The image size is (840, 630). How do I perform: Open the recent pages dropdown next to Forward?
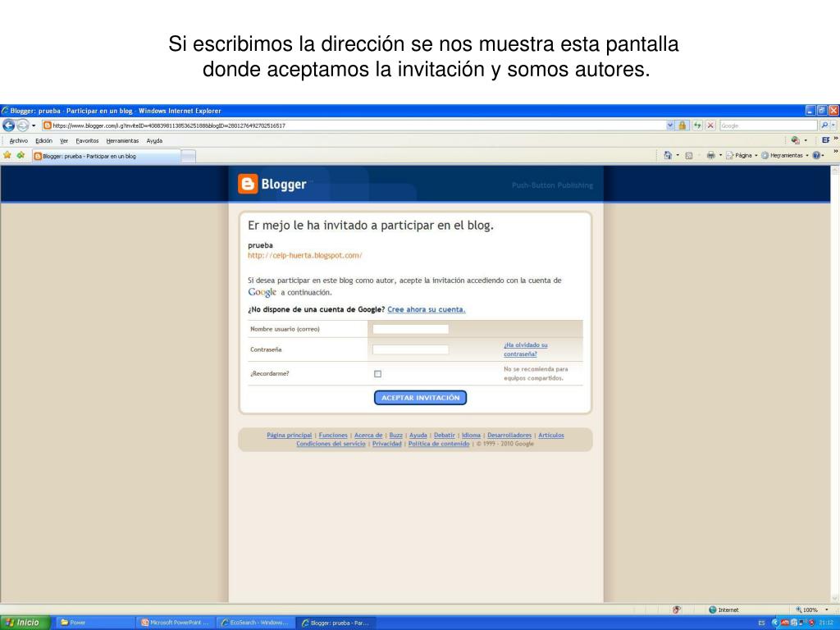34,126
